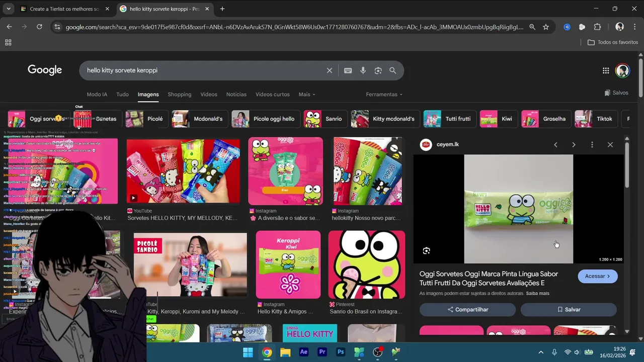Open the Saiba mais copyright link
Screen dimensions: 644x362
click(x=538, y=293)
